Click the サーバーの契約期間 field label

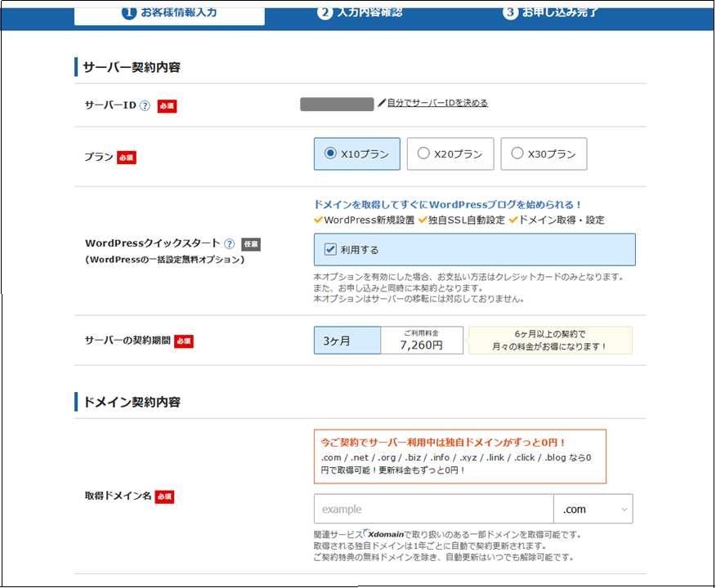click(128, 341)
